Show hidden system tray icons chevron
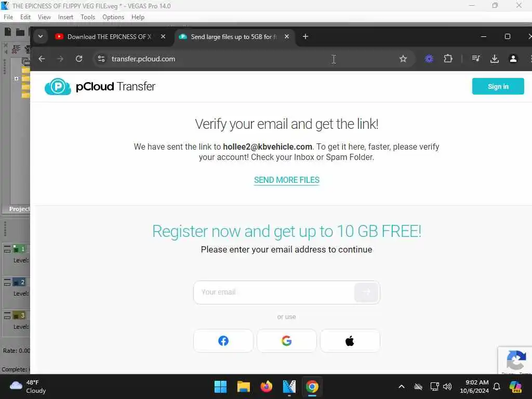The image size is (532, 399). tap(402, 387)
